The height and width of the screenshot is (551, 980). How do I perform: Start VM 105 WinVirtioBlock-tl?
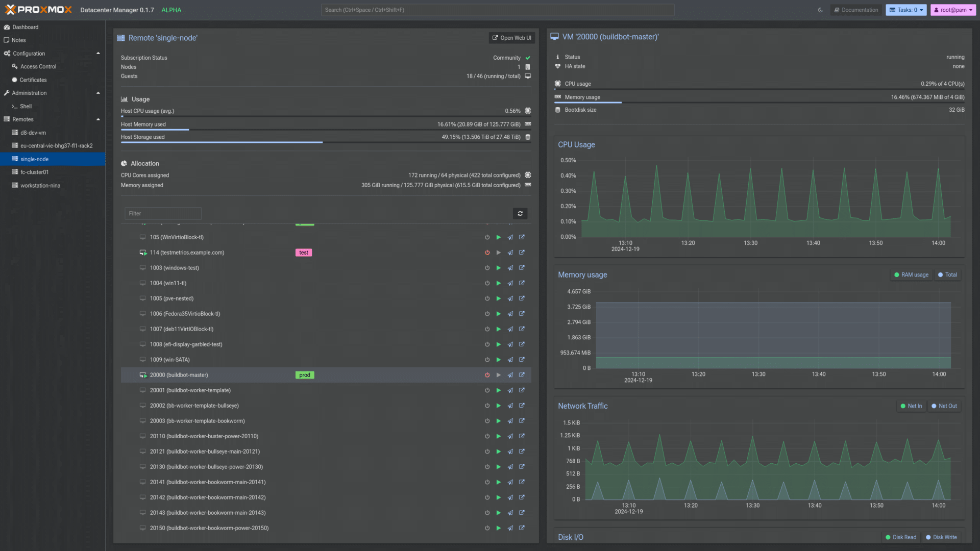[x=499, y=237]
